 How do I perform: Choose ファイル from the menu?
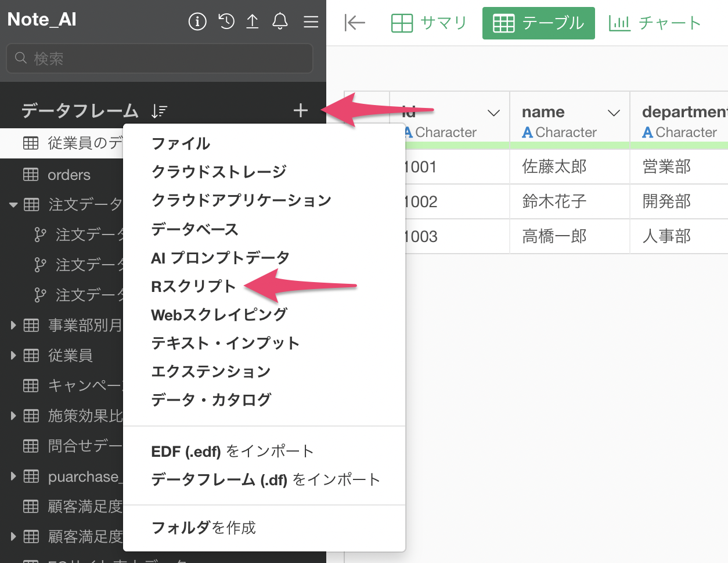tap(181, 143)
